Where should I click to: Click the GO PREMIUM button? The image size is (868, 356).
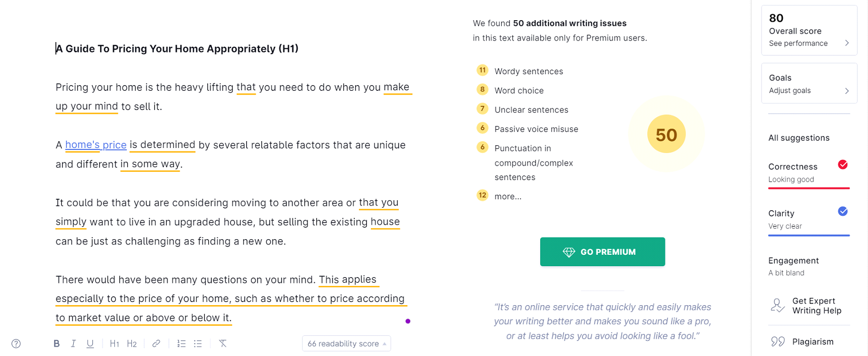pos(602,252)
